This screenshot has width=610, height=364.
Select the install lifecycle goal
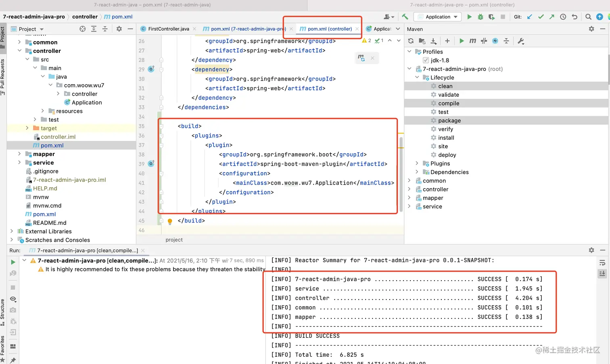coord(446,137)
